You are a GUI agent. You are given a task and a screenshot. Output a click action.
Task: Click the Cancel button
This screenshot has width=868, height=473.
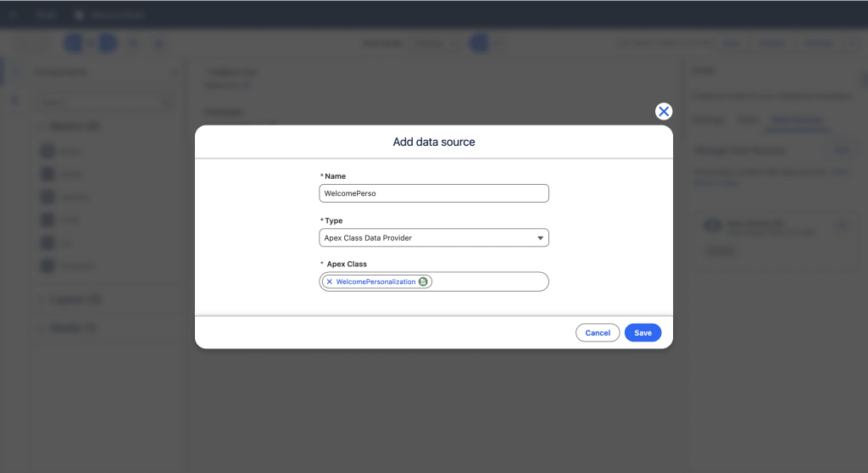[598, 333]
